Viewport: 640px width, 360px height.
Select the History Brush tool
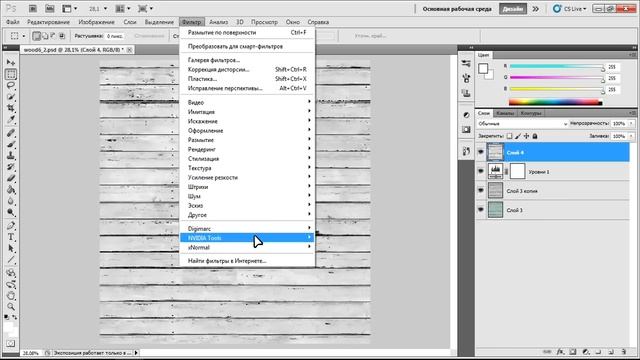tap(11, 167)
